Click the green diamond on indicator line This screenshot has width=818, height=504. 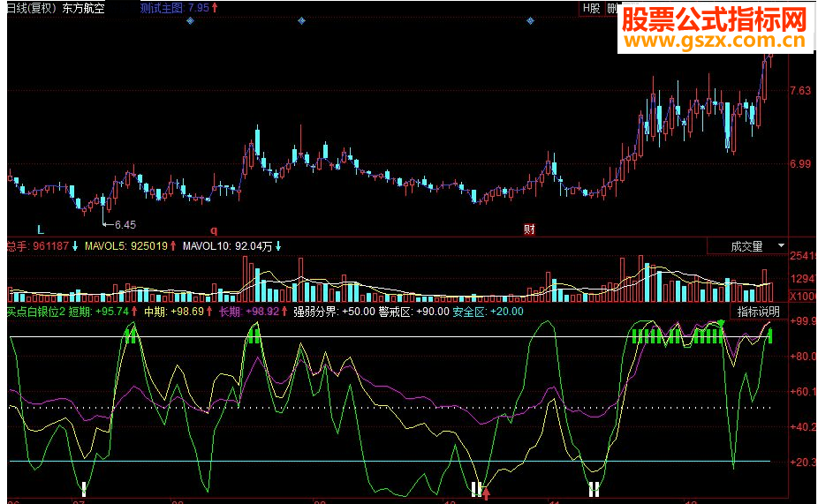(721, 324)
